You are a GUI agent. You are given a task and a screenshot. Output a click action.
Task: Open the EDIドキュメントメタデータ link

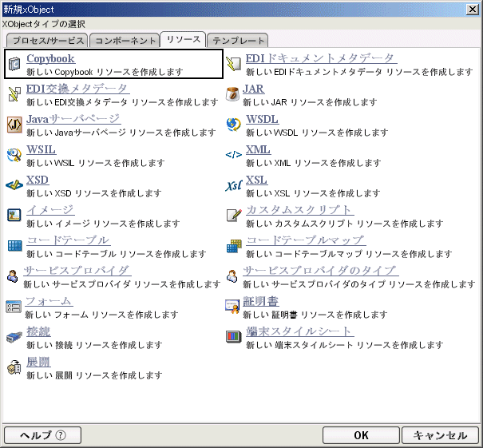coord(321,58)
